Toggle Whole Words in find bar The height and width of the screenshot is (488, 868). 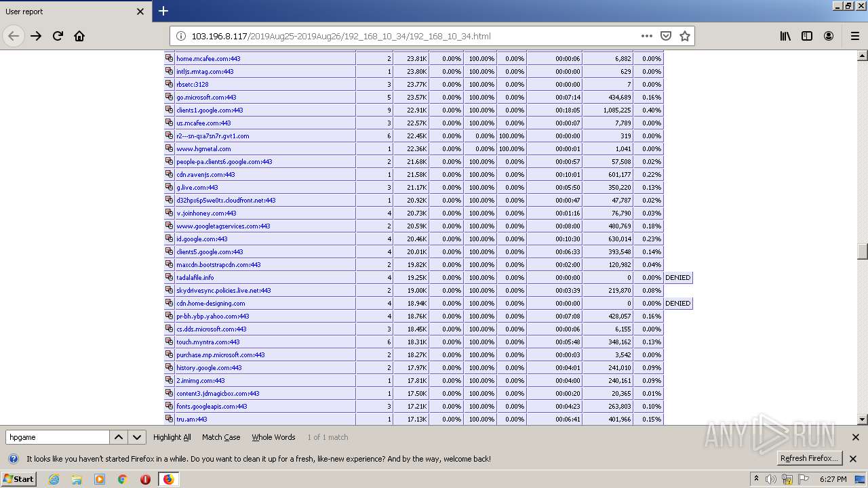[x=273, y=437]
